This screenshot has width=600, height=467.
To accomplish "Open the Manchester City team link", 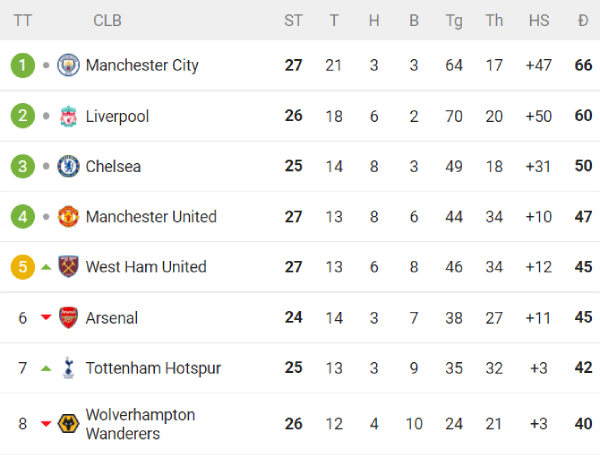I will tap(142, 65).
